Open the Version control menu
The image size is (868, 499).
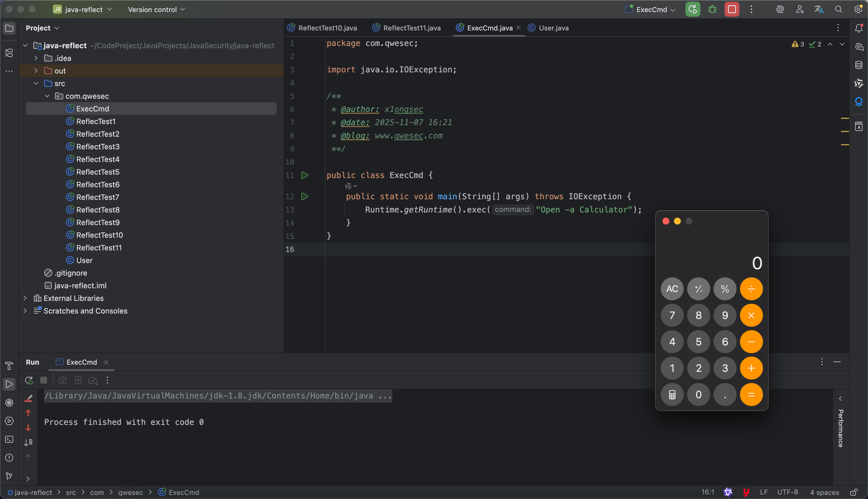[156, 9]
